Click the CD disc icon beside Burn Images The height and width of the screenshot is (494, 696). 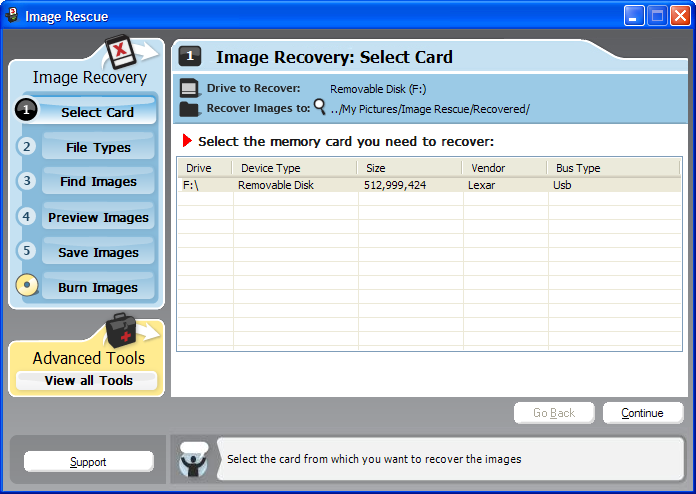coord(27,285)
